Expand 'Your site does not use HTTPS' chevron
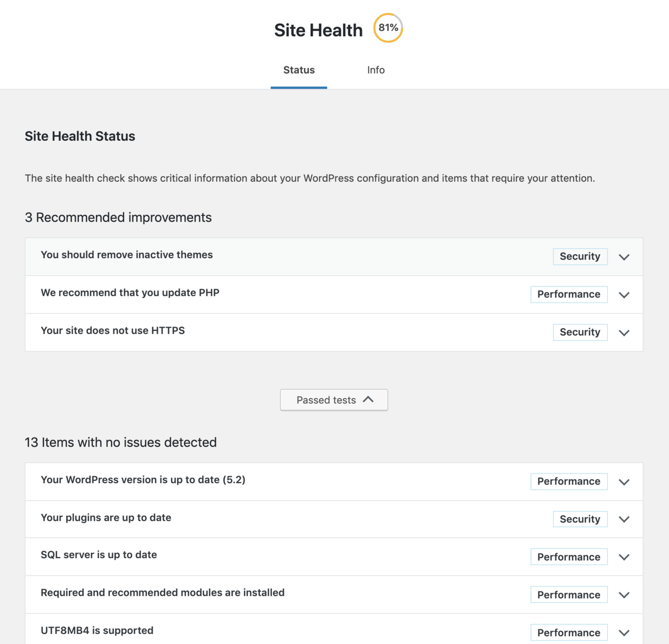This screenshot has height=644, width=669. 624,332
